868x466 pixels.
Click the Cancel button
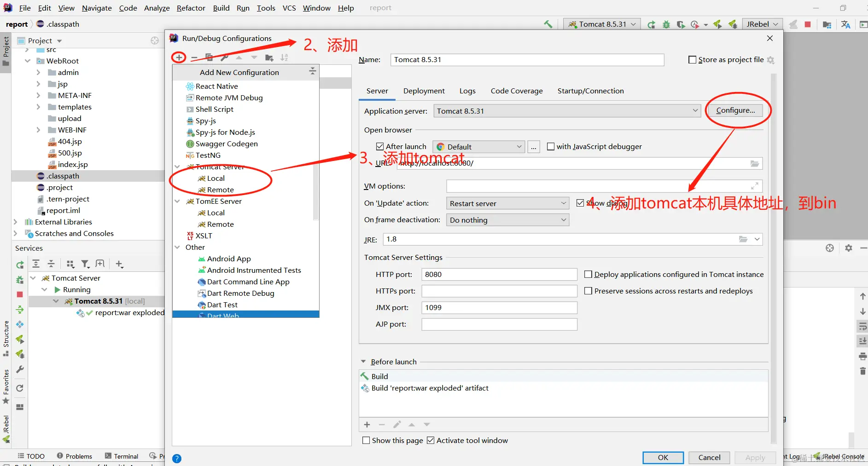click(x=709, y=457)
